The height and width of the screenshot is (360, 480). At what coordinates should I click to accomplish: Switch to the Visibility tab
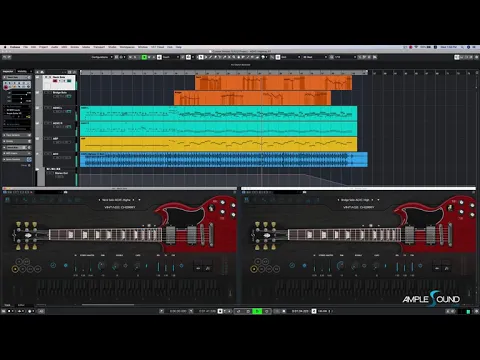[22, 71]
